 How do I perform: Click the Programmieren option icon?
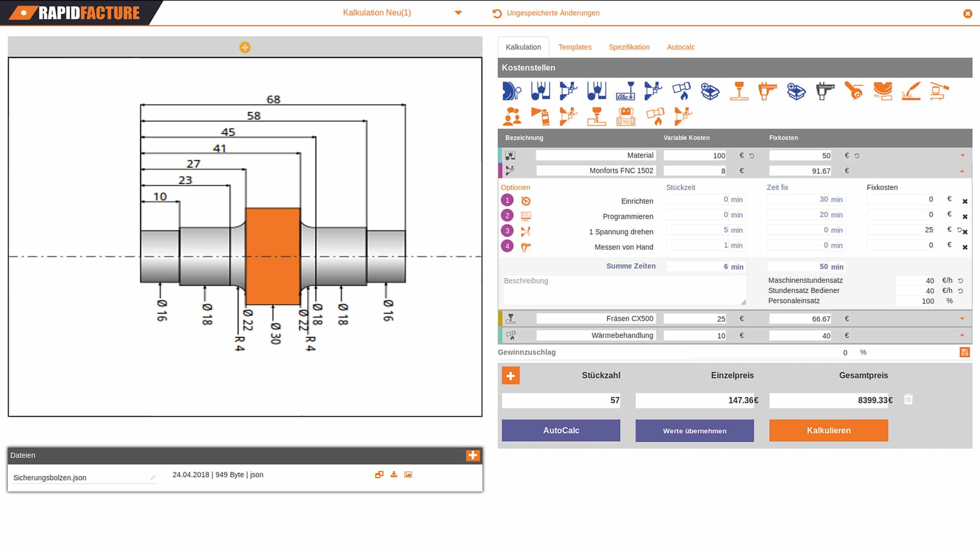tap(526, 216)
